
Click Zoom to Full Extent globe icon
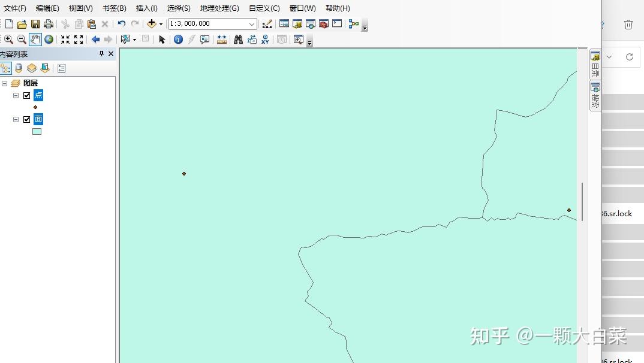coord(48,39)
